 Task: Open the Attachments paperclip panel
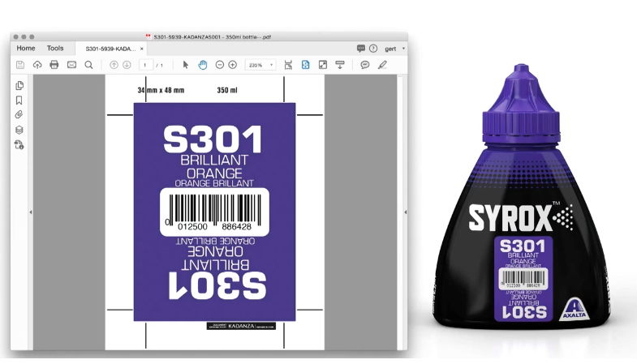tap(19, 115)
